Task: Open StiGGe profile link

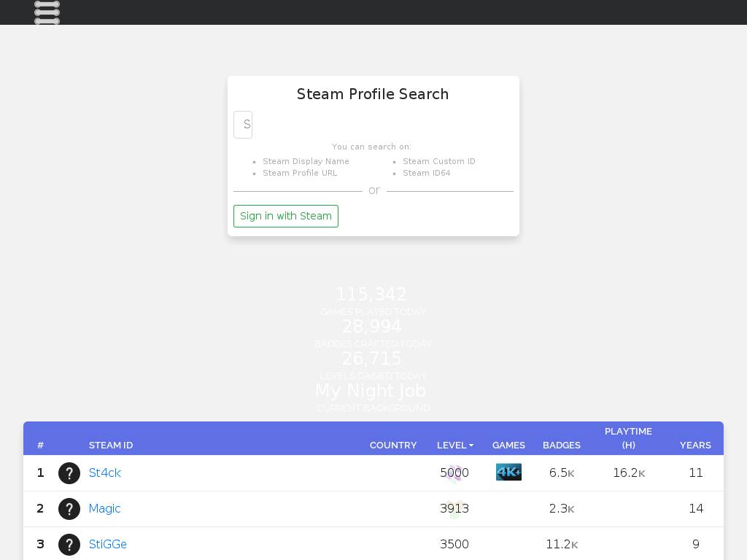Action: tap(108, 545)
